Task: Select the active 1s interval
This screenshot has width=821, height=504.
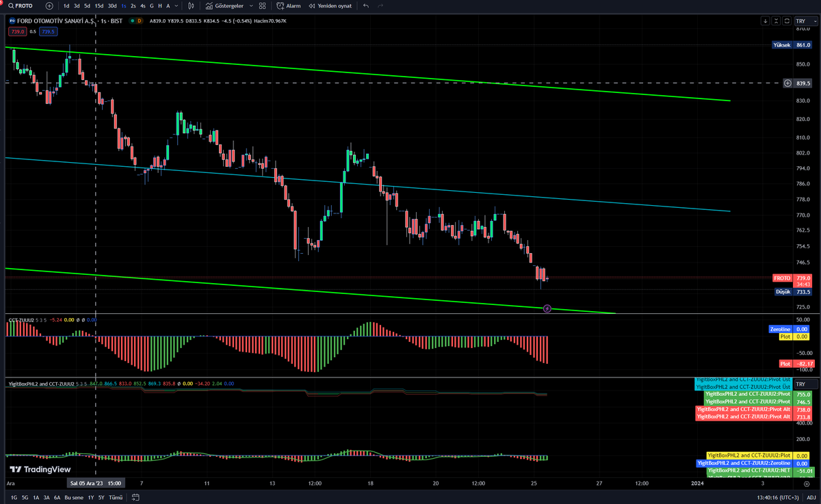Action: (124, 5)
